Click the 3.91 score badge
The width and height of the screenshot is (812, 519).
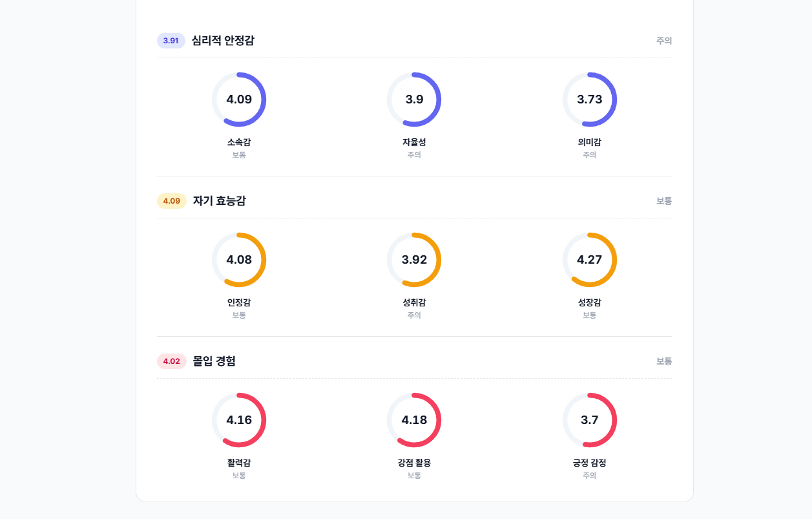click(169, 40)
